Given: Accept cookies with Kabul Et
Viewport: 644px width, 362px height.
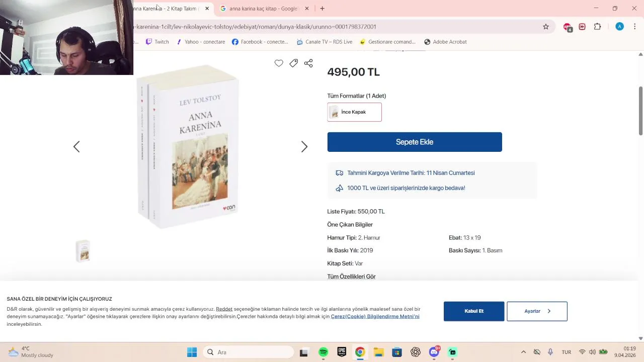Looking at the screenshot, I should tap(474, 311).
